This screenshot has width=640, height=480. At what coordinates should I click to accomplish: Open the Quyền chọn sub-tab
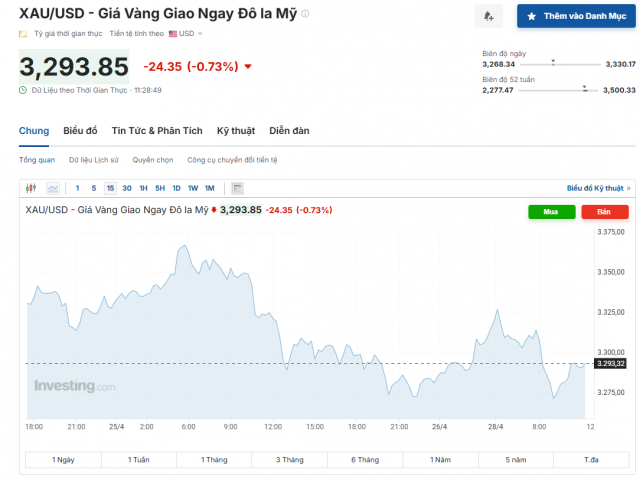[x=153, y=160]
